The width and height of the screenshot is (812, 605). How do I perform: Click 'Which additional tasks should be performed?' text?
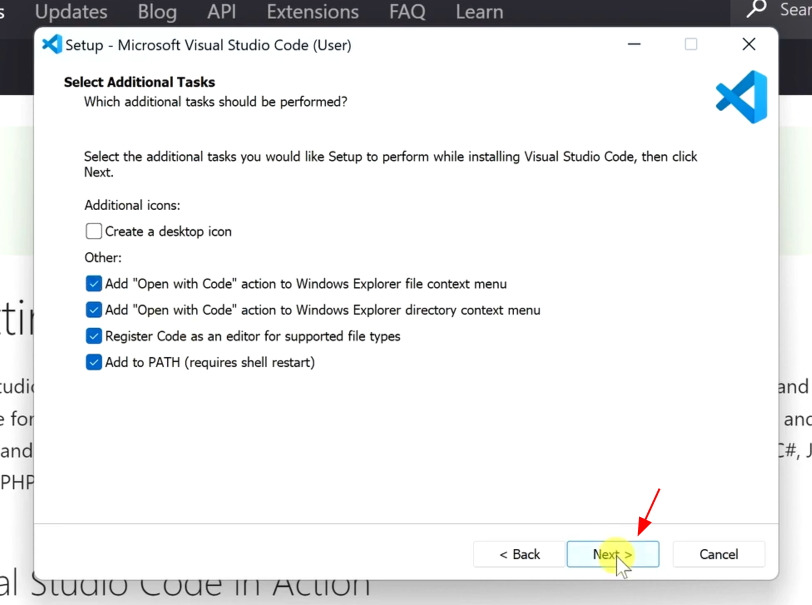click(215, 102)
